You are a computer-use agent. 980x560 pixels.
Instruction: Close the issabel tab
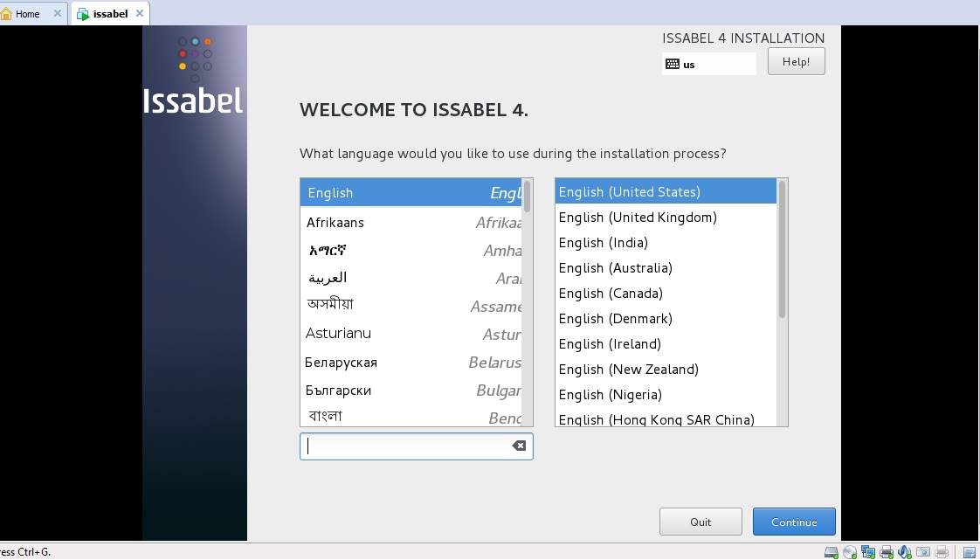click(140, 13)
